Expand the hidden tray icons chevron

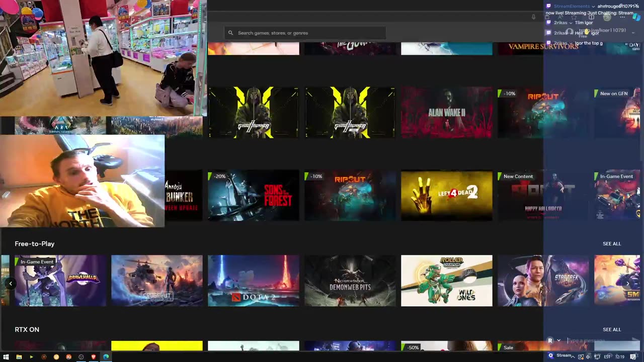click(572, 357)
